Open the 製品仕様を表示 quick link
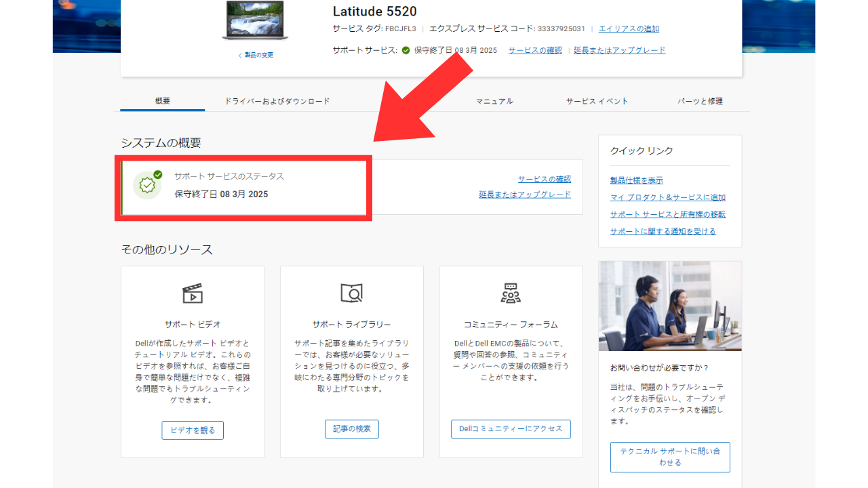This screenshot has height=488, width=868. coord(636,180)
